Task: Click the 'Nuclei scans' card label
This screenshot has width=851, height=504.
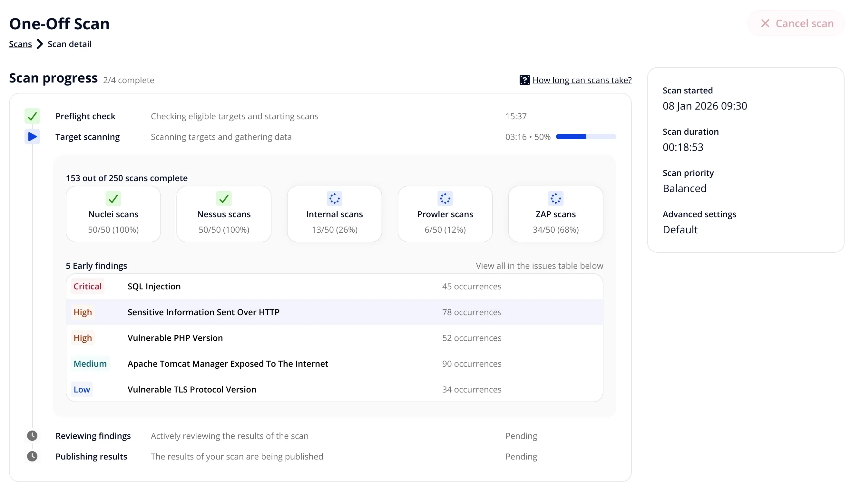Action: pos(113,215)
